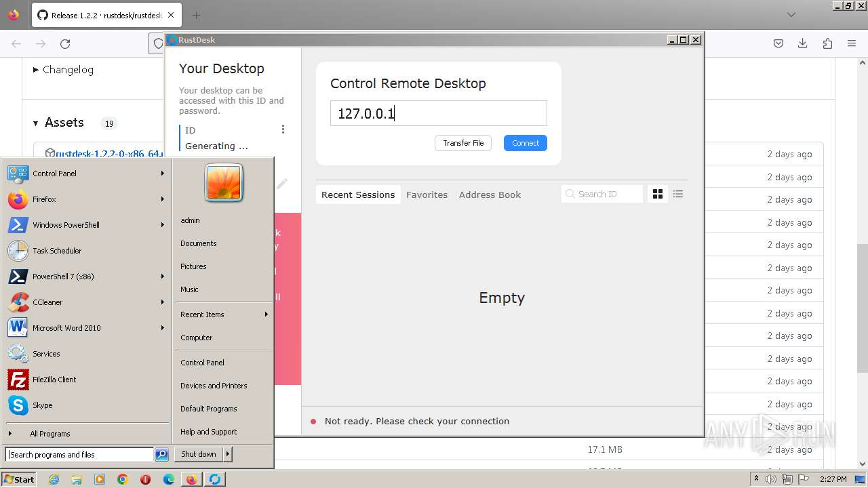Open Action Center flag tray icon
The height and width of the screenshot is (488, 868).
(802, 479)
